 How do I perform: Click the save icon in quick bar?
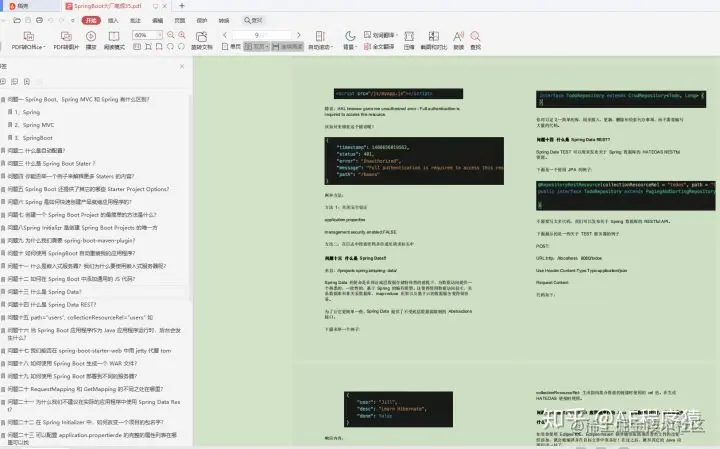pyautogui.click(x=28, y=20)
